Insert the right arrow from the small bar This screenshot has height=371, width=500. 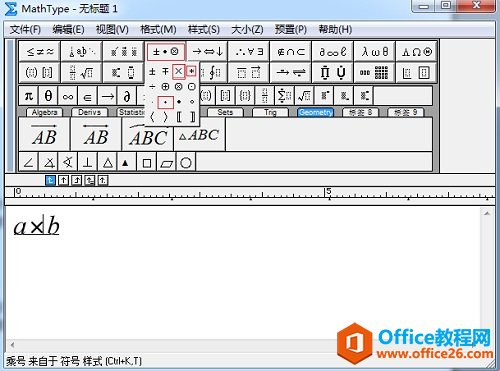coord(107,96)
